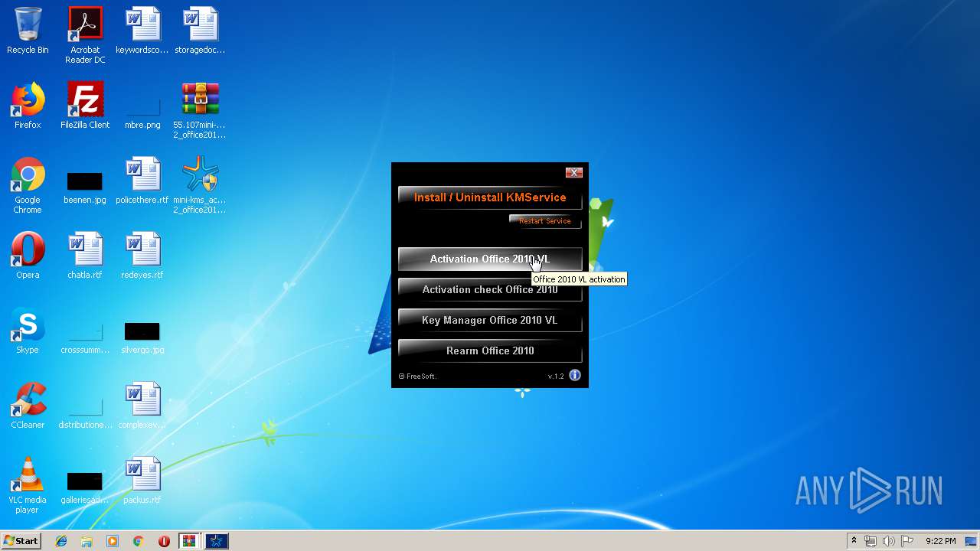Image resolution: width=980 pixels, height=551 pixels.
Task: Select the complexev... Word document icon
Action: coord(142,406)
